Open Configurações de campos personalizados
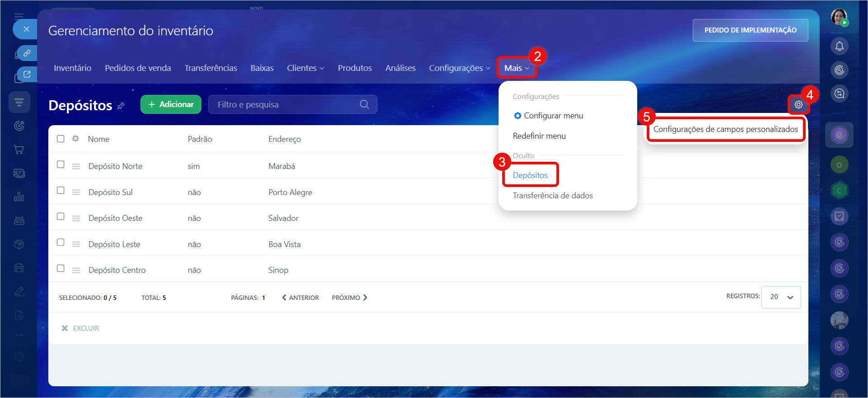This screenshot has height=398, width=868. point(725,129)
